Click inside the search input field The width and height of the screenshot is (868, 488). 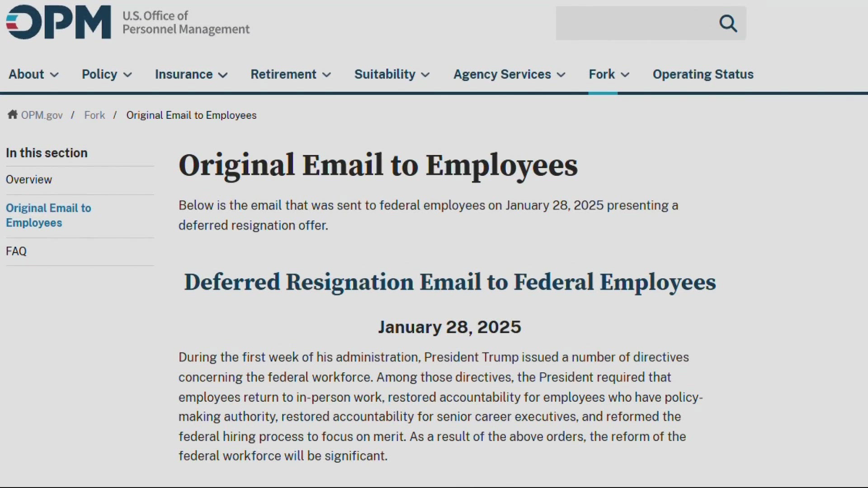click(x=633, y=23)
